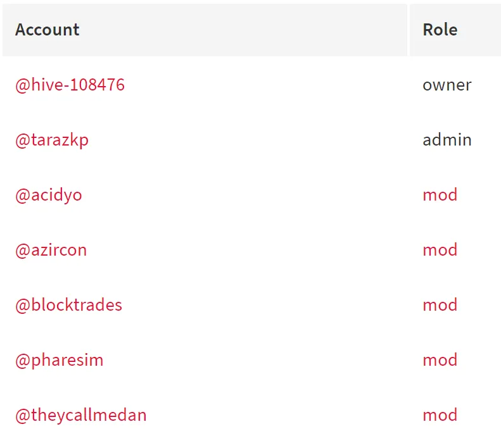
Task: Select the mod role for @theycallmedan
Action: (x=440, y=415)
